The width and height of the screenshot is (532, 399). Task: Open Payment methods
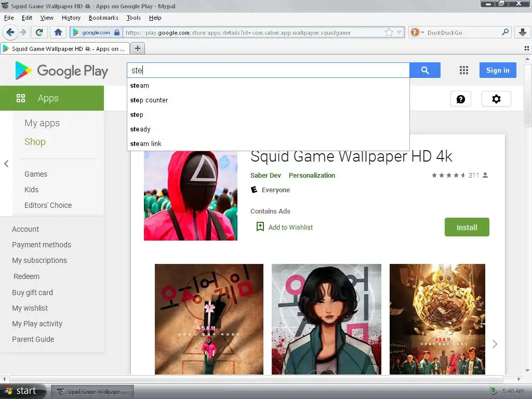click(x=42, y=245)
